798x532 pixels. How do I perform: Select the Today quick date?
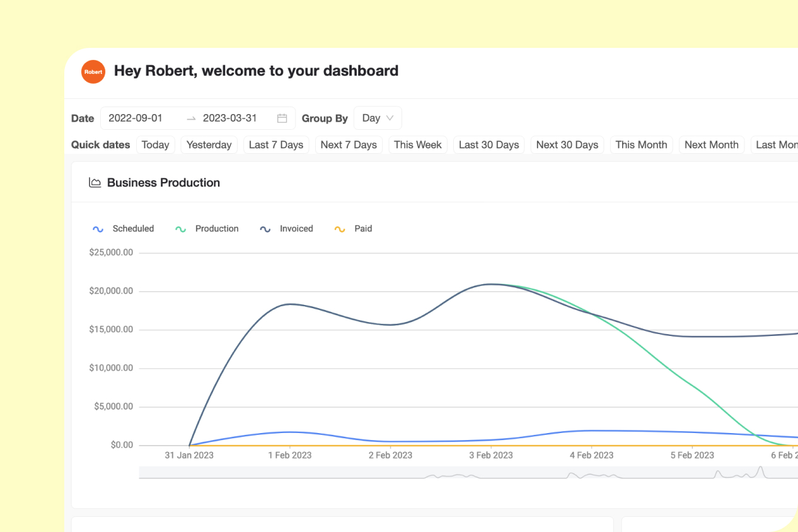(155, 145)
